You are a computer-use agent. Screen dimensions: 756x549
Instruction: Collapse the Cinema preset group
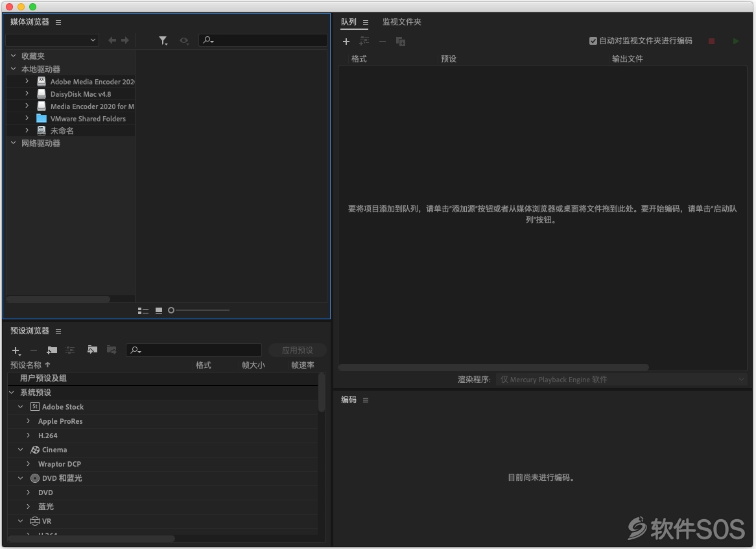coord(20,450)
